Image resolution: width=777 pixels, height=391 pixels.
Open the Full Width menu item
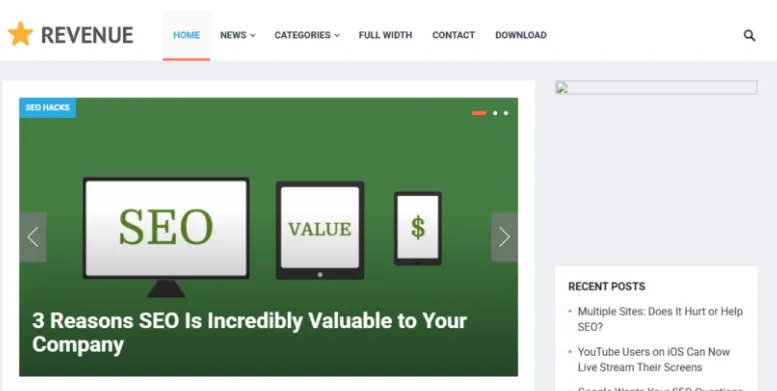click(x=386, y=35)
